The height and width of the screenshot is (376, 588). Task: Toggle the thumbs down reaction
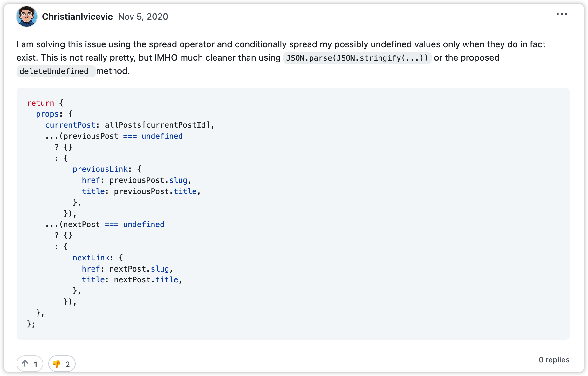(62, 364)
